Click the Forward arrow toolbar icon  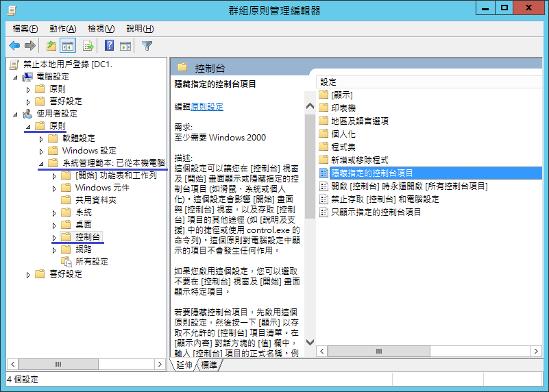tap(30, 45)
